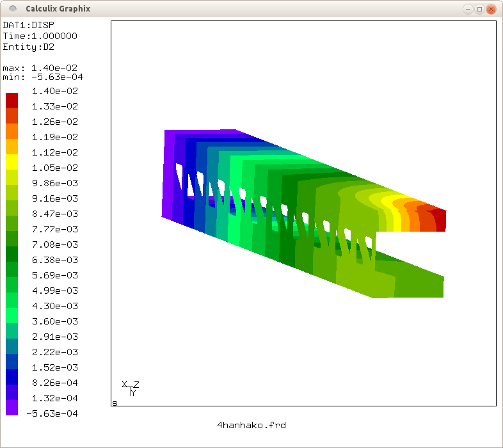Click the 'Calculix Graphix' window title

[58, 9]
